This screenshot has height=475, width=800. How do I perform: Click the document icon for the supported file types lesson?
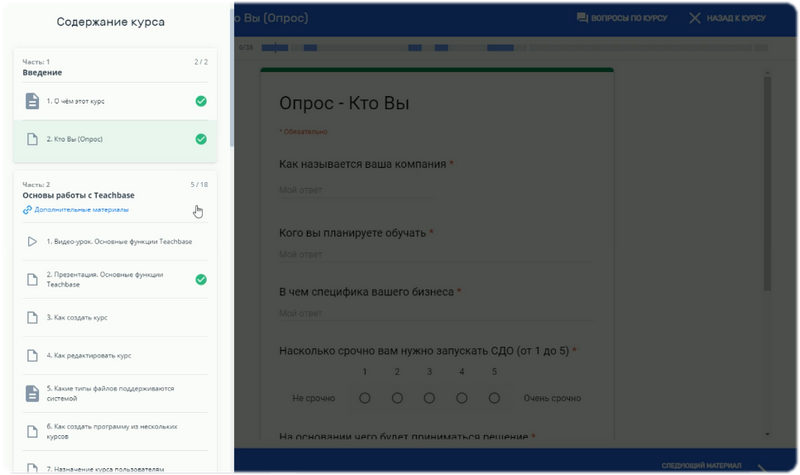tap(32, 393)
